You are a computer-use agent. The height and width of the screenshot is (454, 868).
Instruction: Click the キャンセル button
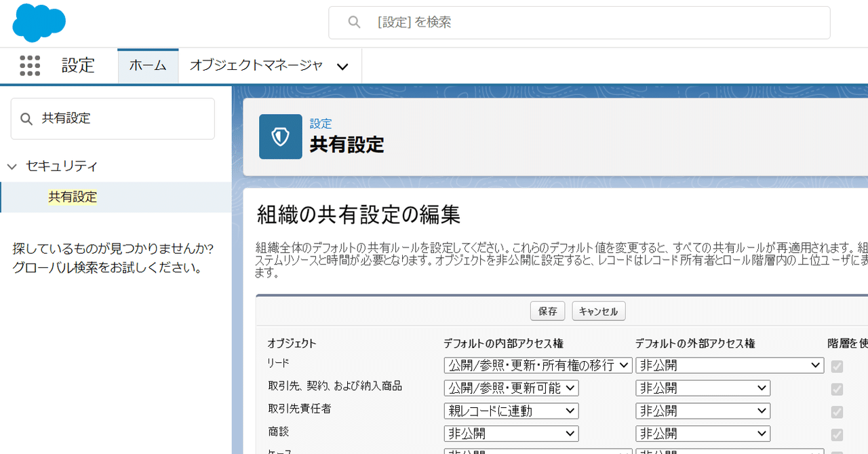point(599,311)
